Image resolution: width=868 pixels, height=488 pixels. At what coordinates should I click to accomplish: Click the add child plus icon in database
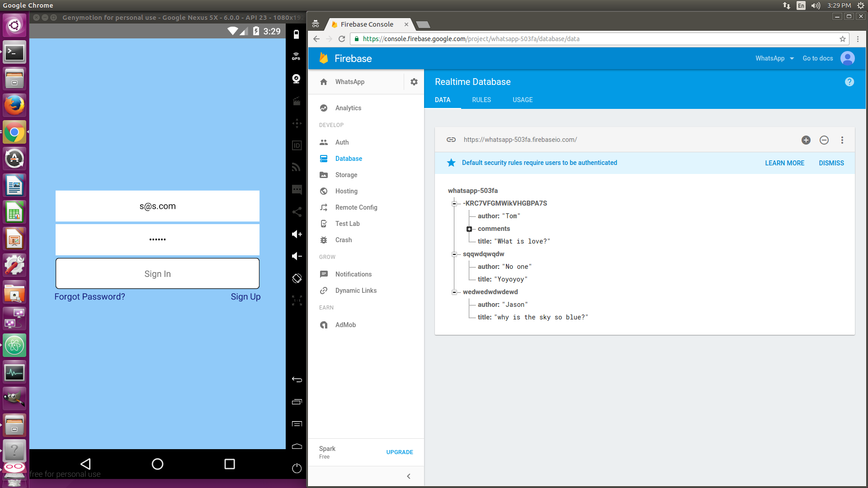(x=806, y=140)
